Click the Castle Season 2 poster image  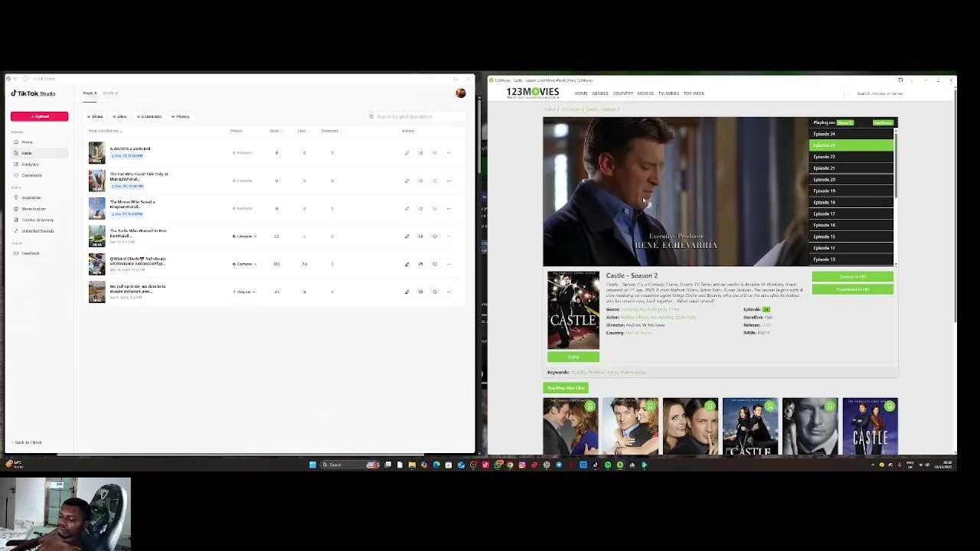(x=573, y=310)
